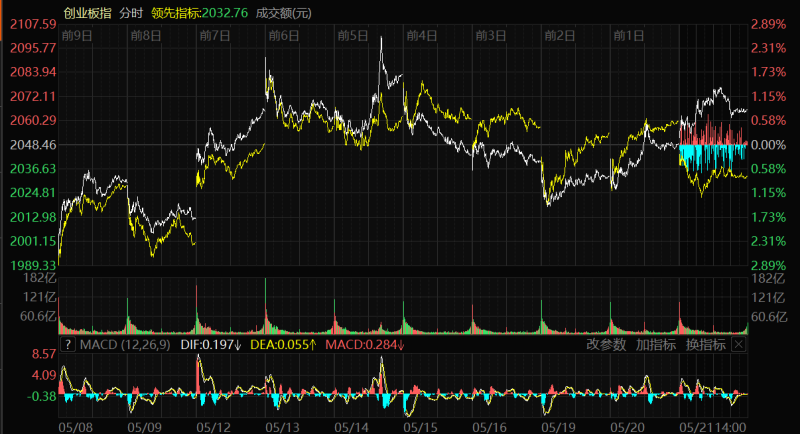
Task: Select the 前6日 day label
Action: tap(284, 36)
